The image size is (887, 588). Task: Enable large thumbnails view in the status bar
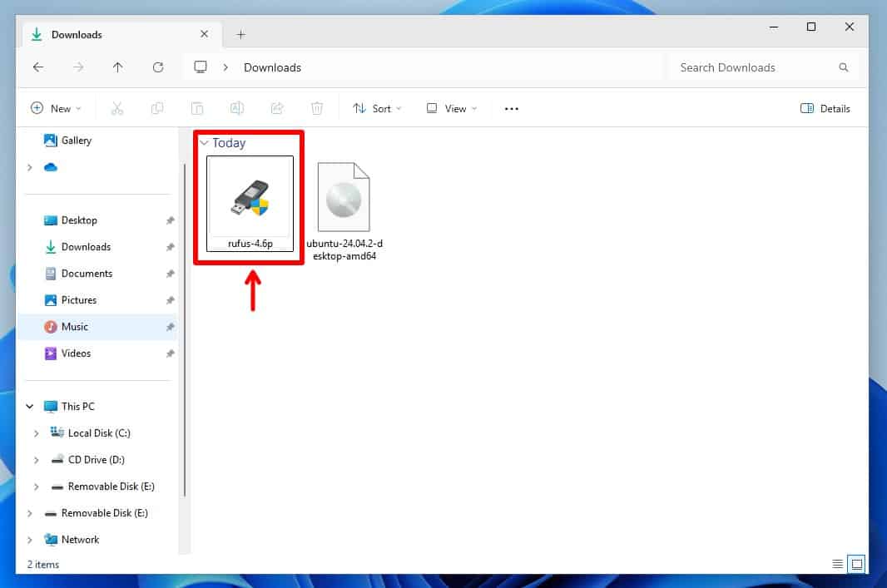855,564
